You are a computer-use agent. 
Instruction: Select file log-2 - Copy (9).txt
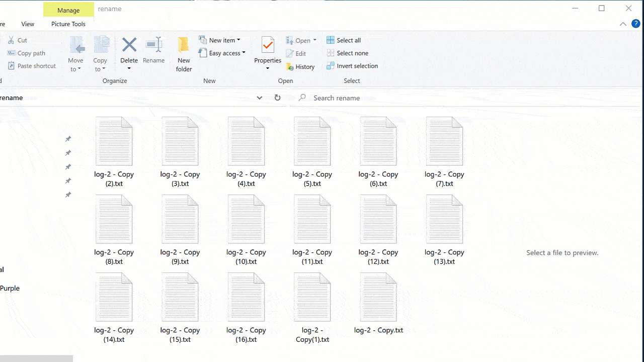[180, 230]
